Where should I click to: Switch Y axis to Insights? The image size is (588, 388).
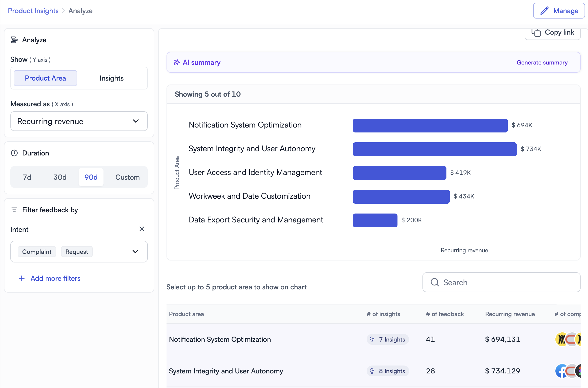(111, 78)
